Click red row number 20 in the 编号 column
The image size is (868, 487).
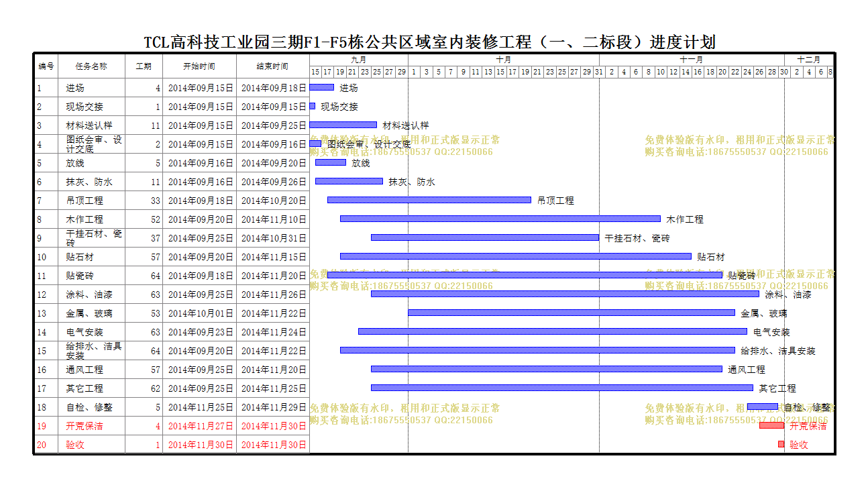[x=42, y=445]
